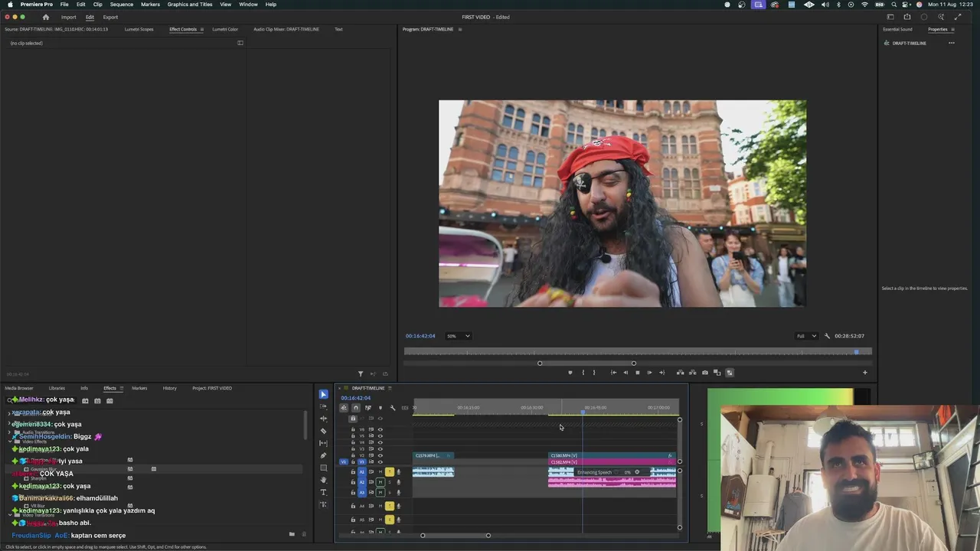Click the timeline horizontal zoom scrollbar
Screen dimensions: 980x551
tap(456, 535)
